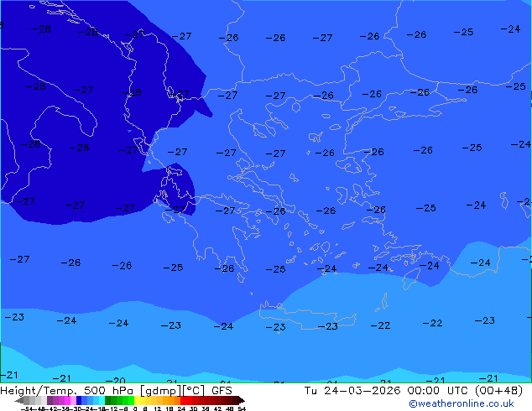Click the legend scale value "54"
Image resolution: width=532 pixels, height=411 pixels.
[x=242, y=409]
